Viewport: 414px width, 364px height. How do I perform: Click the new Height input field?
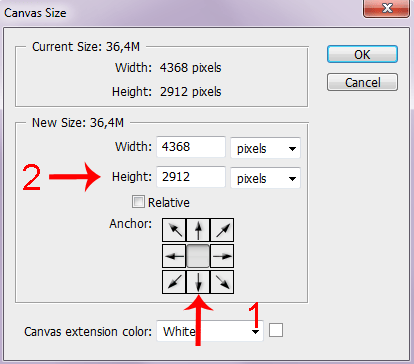click(191, 177)
